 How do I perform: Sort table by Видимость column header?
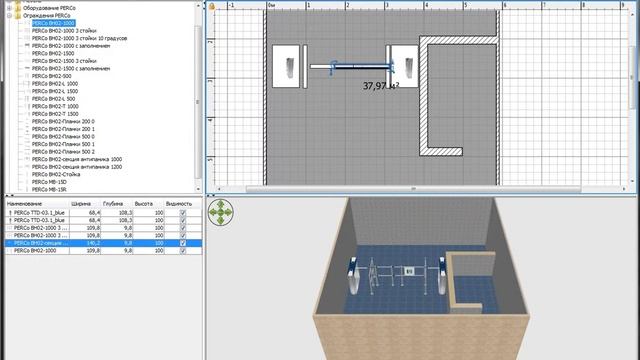pos(183,204)
